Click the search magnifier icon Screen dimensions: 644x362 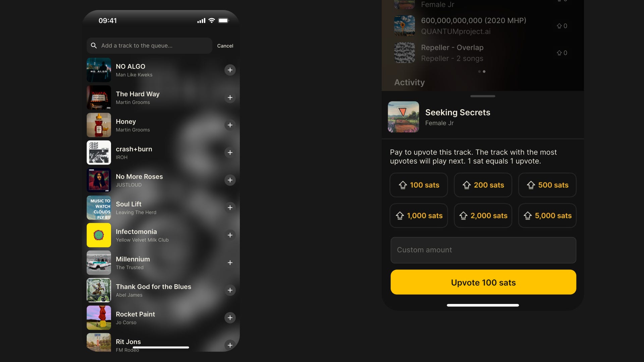94,46
